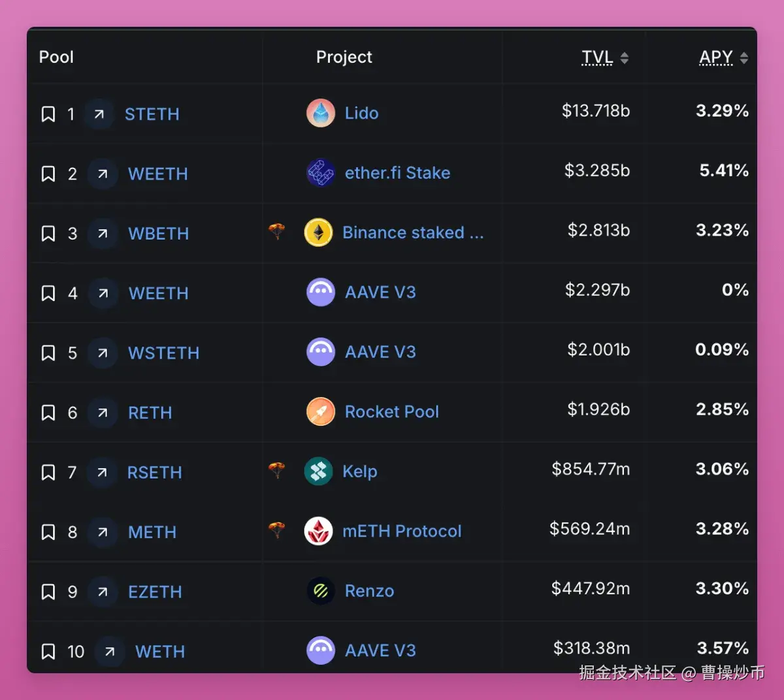
Task: Click the airdrop parachute icon beside Kelp
Action: (x=277, y=469)
